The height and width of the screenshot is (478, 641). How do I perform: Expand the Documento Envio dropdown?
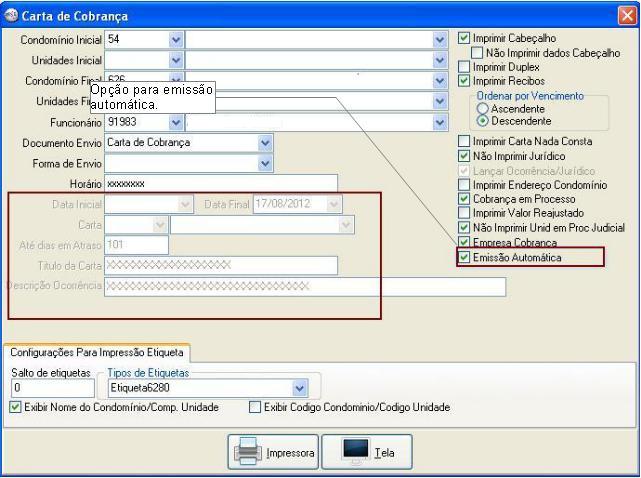[x=265, y=142]
